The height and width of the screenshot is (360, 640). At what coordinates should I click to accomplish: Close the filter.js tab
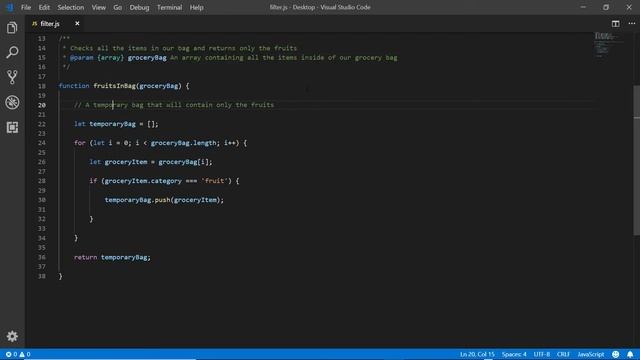pos(77,24)
